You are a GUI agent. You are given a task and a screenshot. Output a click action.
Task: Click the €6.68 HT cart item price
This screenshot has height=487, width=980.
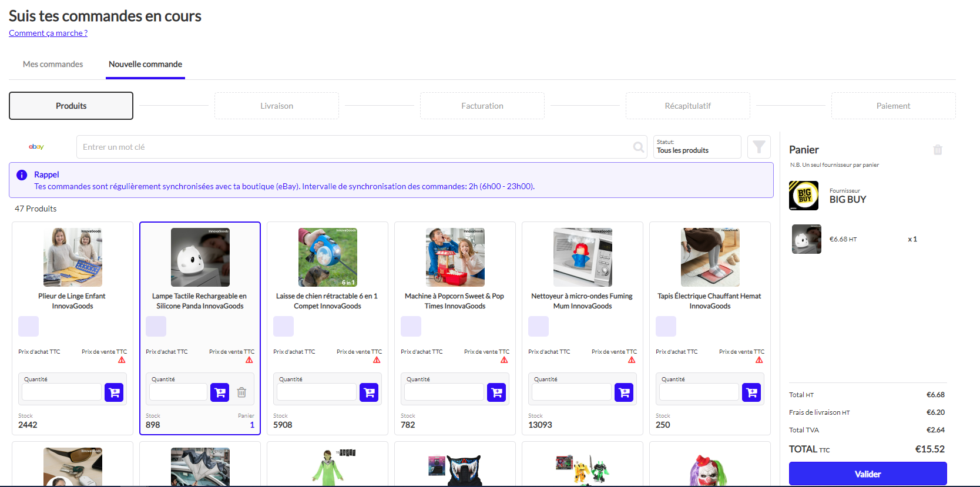click(x=843, y=239)
